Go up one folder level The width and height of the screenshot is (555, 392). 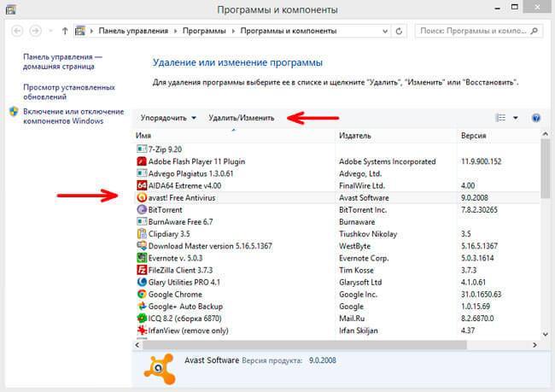tap(65, 31)
